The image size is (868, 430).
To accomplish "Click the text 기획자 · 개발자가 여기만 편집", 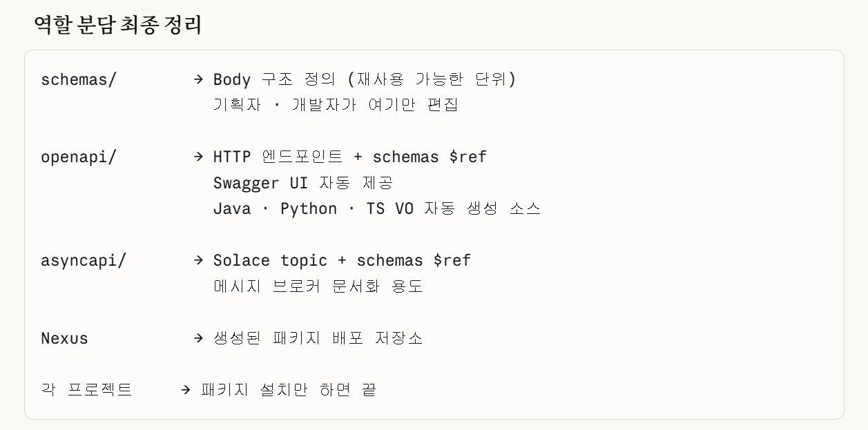I will point(336,106).
